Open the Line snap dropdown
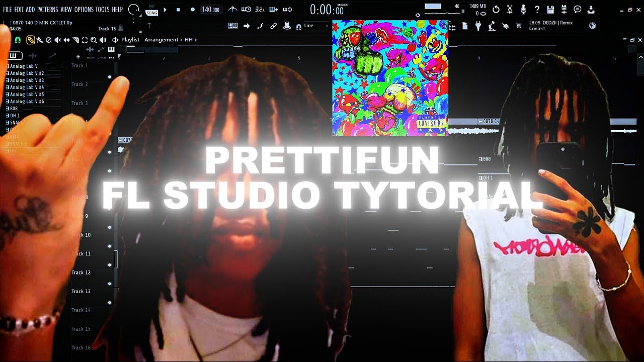This screenshot has height=362, width=644. click(x=316, y=26)
